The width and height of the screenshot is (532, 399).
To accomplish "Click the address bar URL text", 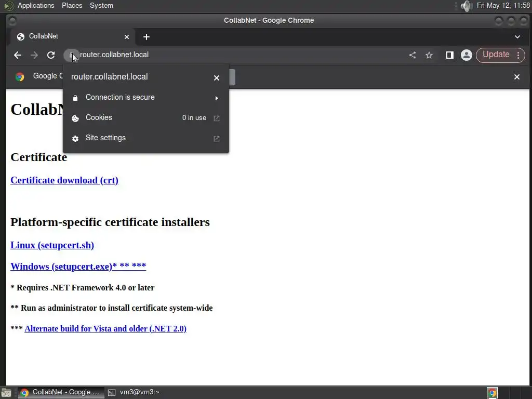I will pyautogui.click(x=114, y=55).
